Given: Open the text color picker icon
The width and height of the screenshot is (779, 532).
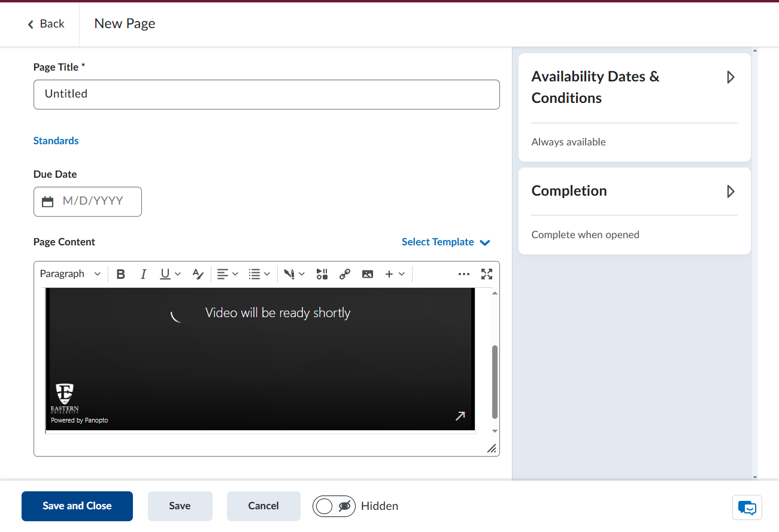Looking at the screenshot, I should pos(198,274).
